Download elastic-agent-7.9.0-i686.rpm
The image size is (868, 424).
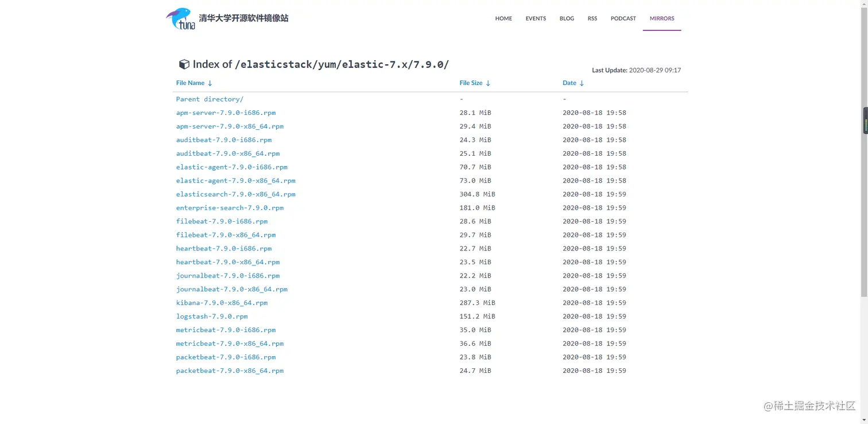(232, 167)
